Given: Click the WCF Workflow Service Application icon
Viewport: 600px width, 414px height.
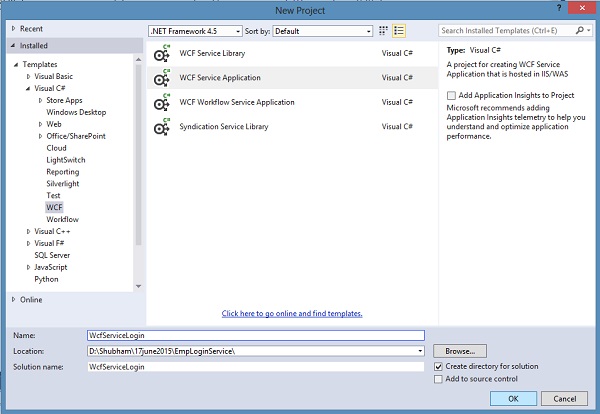Looking at the screenshot, I should [161, 103].
